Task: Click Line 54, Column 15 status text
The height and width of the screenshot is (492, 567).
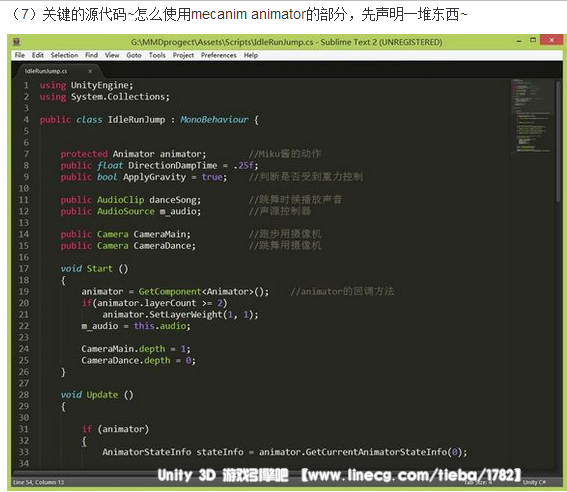Action: [x=38, y=482]
